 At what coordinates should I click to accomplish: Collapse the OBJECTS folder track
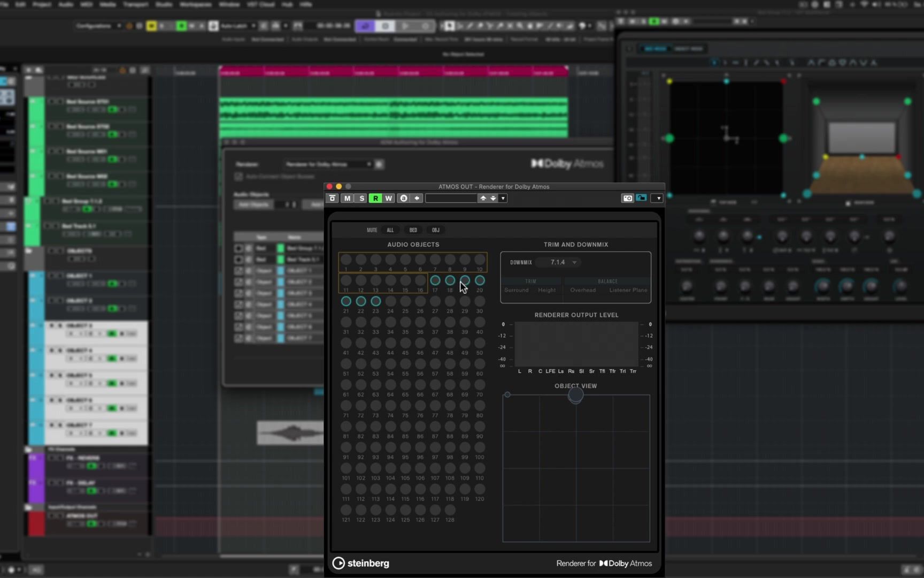point(29,251)
